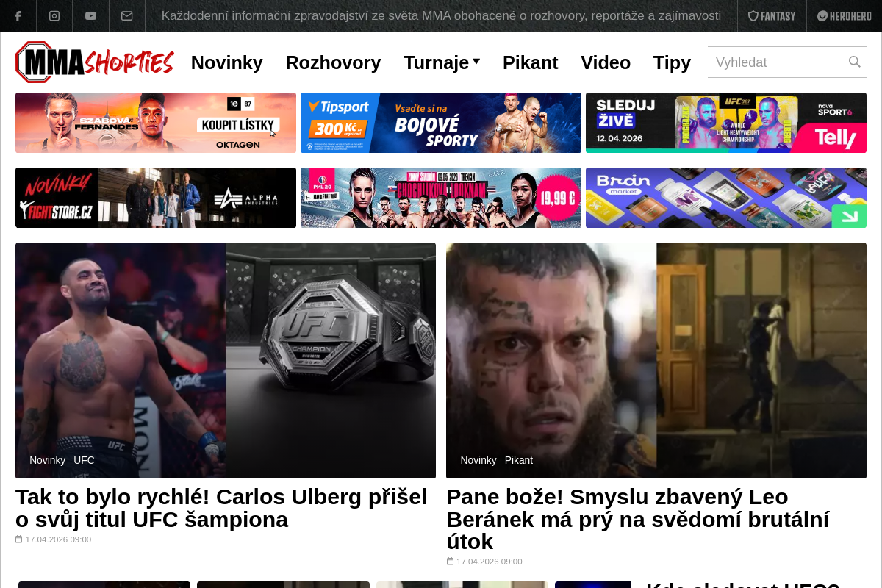882x588 pixels.
Task: Open the Leo Beránek article headline
Action: (638, 519)
